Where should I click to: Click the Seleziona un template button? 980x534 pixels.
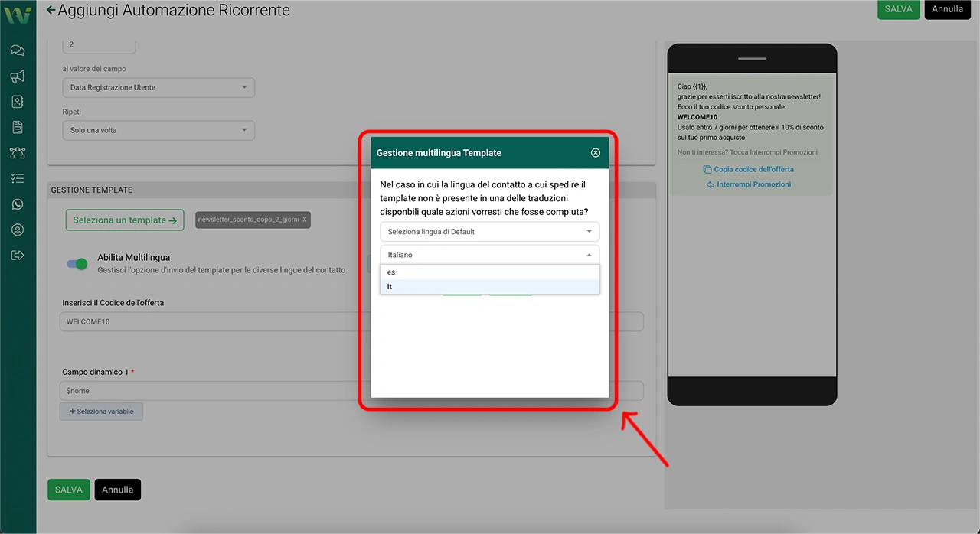point(125,220)
